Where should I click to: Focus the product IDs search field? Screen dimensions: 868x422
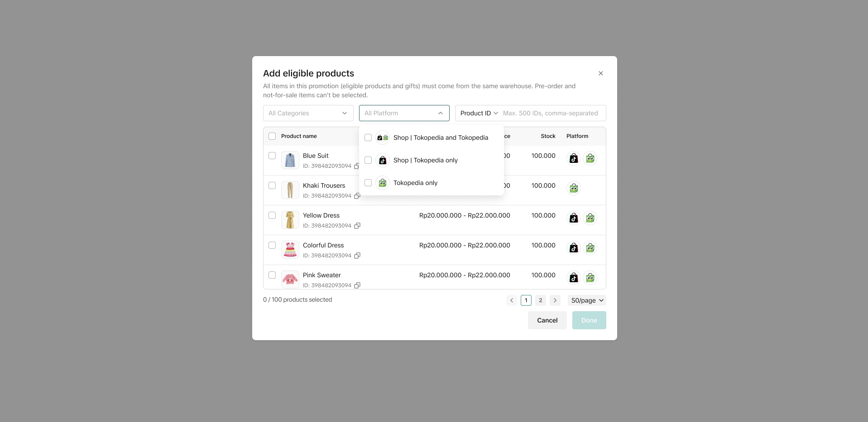tap(552, 113)
